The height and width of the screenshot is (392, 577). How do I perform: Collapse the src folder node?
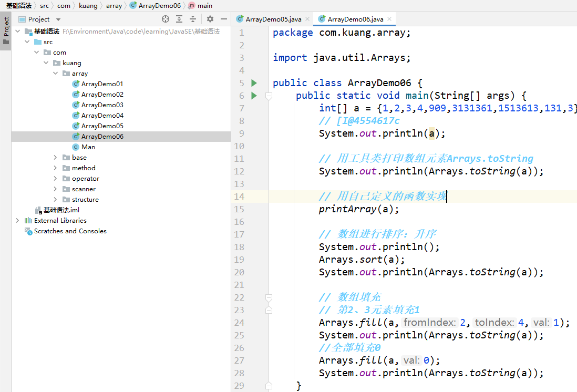click(27, 42)
